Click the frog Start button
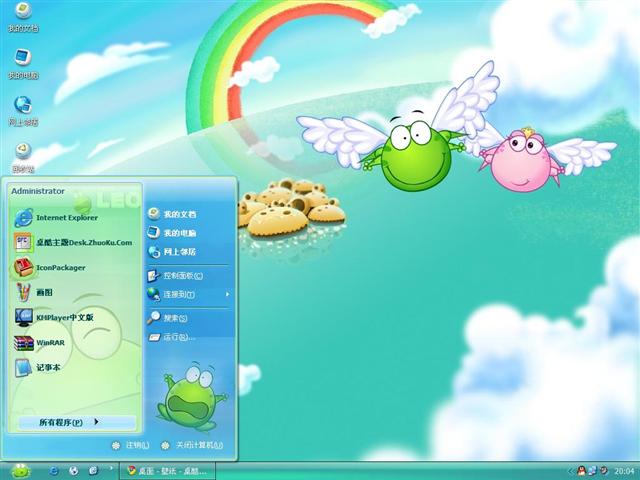640x480 pixels. point(20,471)
